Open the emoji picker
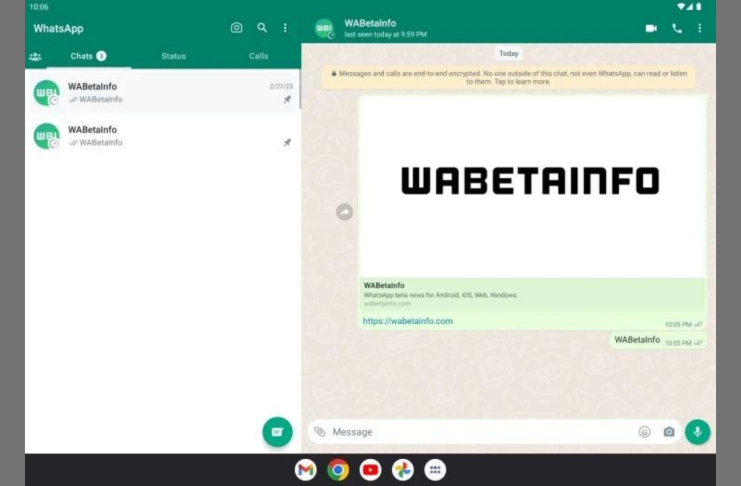This screenshot has height=486, width=741. pos(644,432)
